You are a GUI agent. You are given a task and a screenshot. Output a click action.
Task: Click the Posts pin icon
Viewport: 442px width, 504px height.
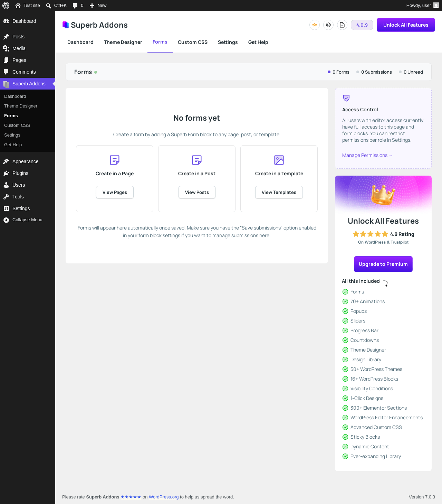6,37
